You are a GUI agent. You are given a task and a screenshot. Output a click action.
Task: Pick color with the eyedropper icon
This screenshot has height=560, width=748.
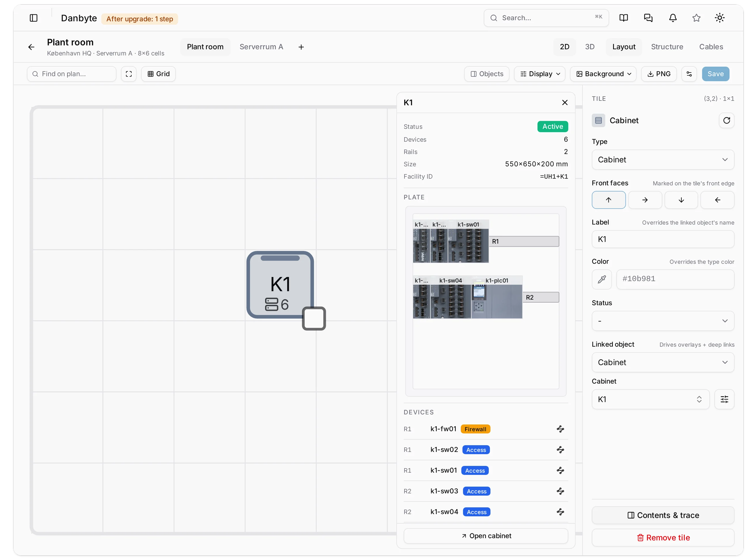[602, 279]
